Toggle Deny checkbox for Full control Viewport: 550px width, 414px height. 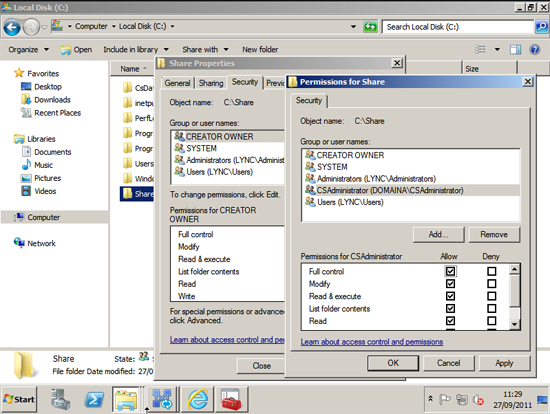click(491, 271)
